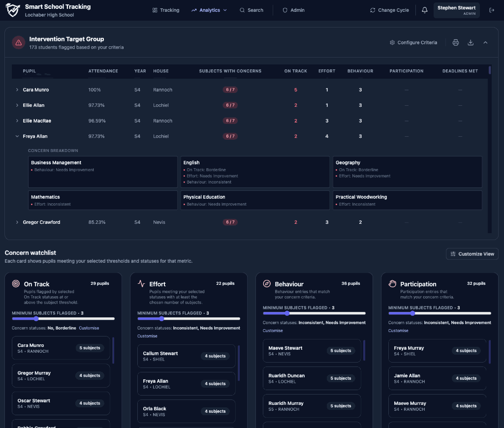Open the Analytics dropdown menu
Image resolution: width=504 pixels, height=428 pixels.
[x=209, y=10]
